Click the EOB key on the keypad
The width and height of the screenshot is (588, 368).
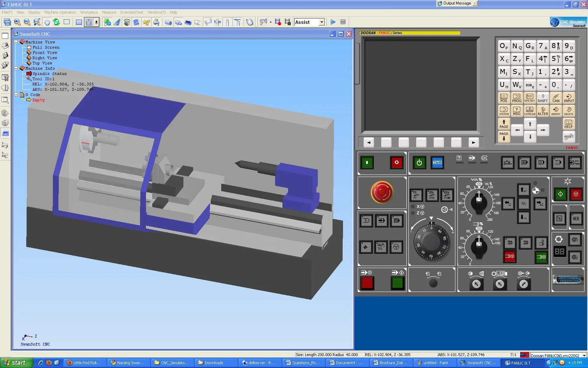click(x=530, y=85)
